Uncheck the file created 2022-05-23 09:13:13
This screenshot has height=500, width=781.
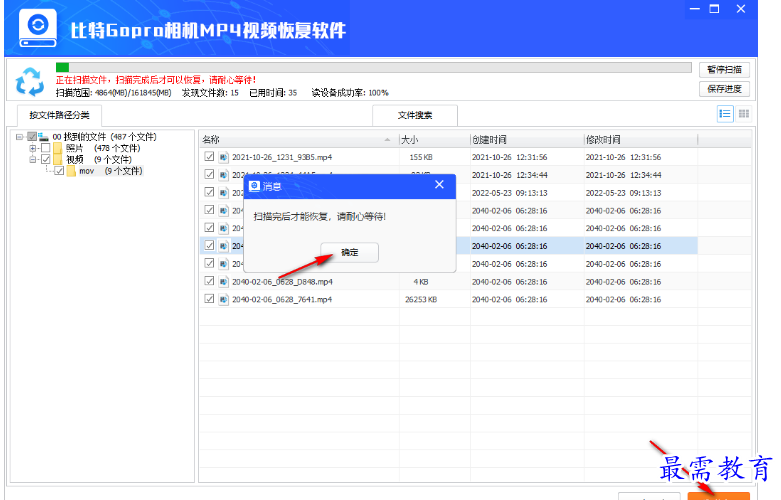point(209,192)
